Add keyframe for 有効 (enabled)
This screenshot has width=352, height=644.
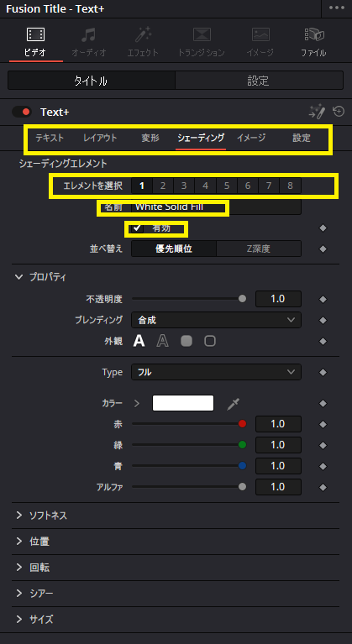[x=323, y=228]
